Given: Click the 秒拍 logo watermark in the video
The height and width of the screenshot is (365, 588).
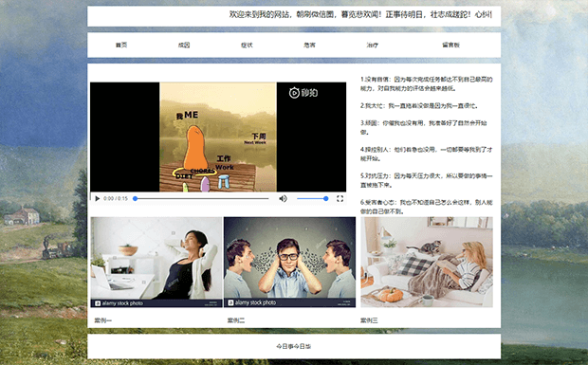Looking at the screenshot, I should [x=303, y=93].
